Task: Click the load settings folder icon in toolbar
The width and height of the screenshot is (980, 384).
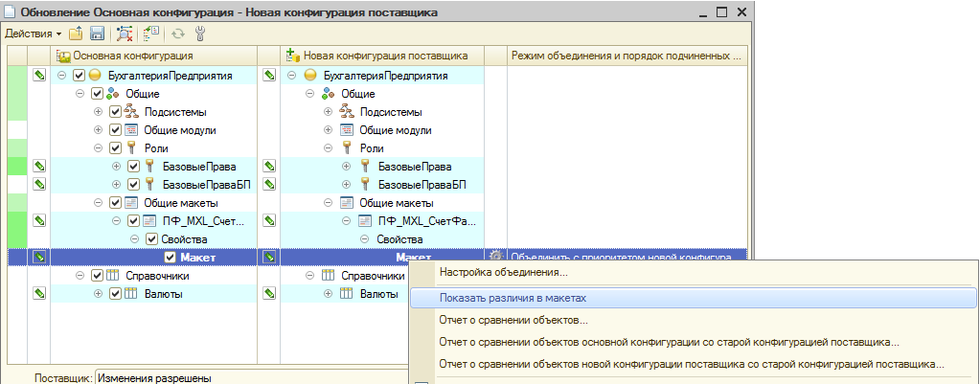Action: coord(76,34)
